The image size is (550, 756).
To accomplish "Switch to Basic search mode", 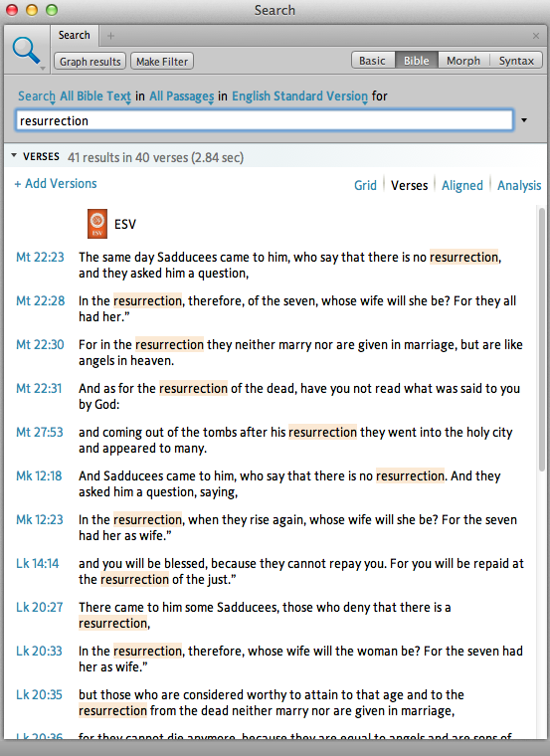I will click(373, 61).
